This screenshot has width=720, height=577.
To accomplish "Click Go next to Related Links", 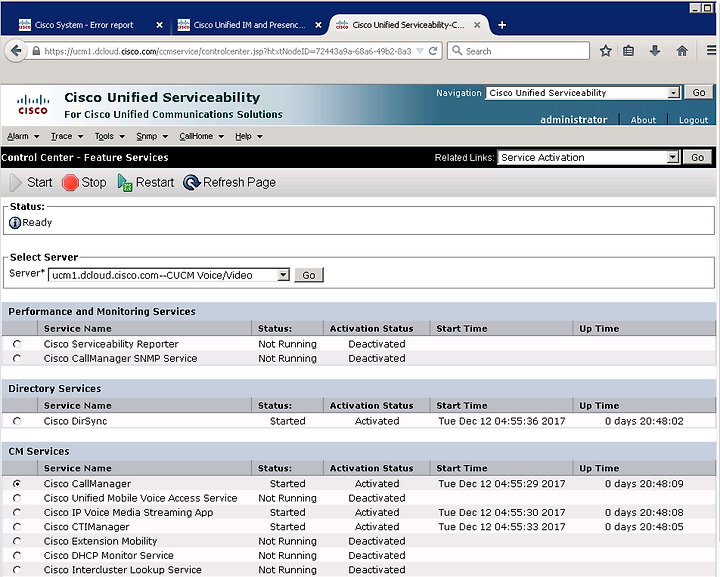I will point(698,157).
